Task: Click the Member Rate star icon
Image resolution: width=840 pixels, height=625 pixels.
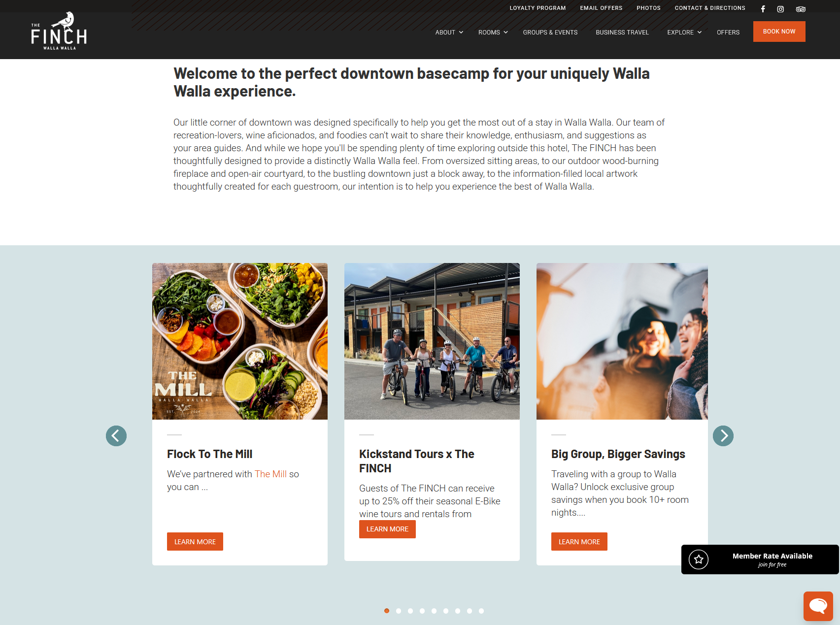Action: 699,559
